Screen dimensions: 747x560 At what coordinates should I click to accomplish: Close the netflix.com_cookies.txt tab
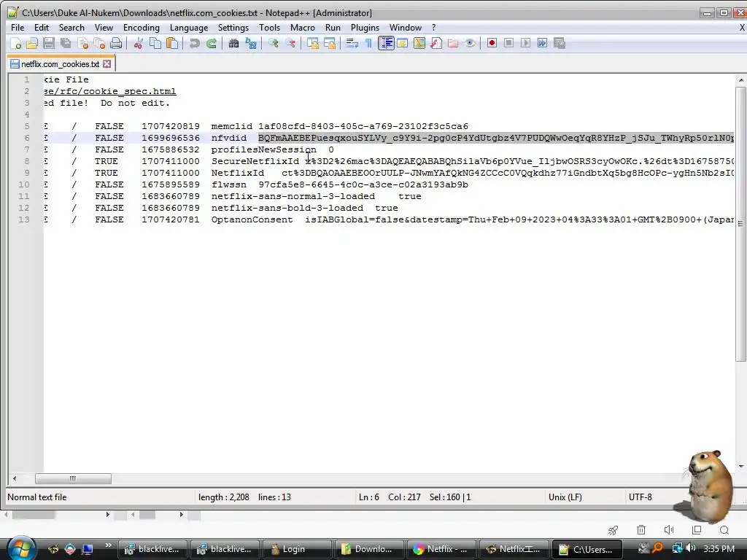coord(107,64)
